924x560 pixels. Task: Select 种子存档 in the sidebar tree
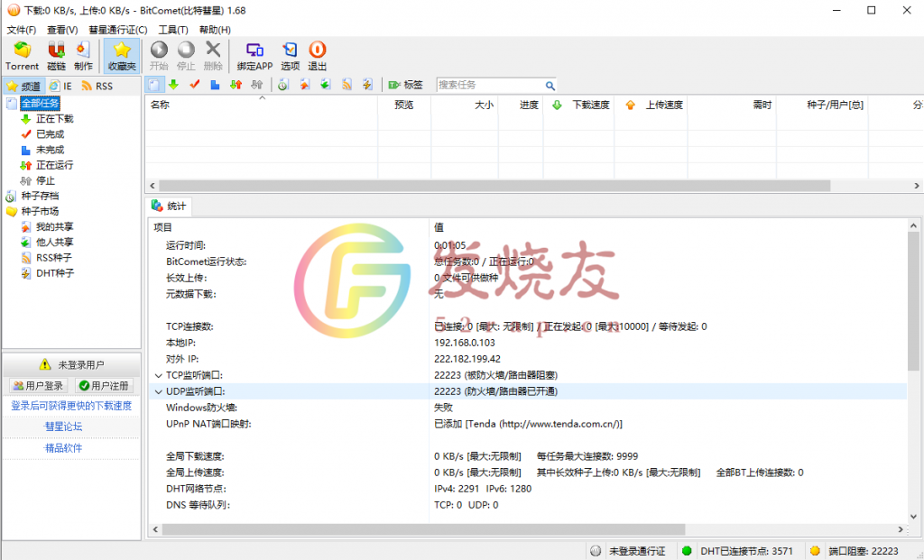click(x=40, y=196)
